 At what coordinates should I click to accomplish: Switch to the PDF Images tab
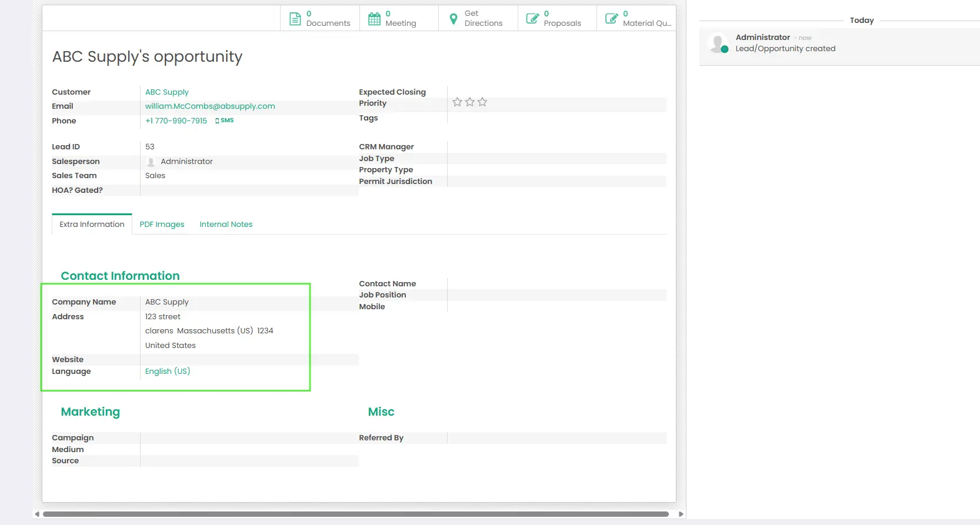click(x=162, y=225)
